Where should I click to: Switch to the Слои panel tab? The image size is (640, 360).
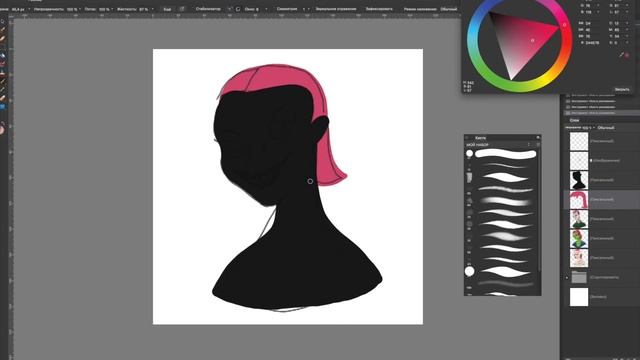tap(574, 120)
